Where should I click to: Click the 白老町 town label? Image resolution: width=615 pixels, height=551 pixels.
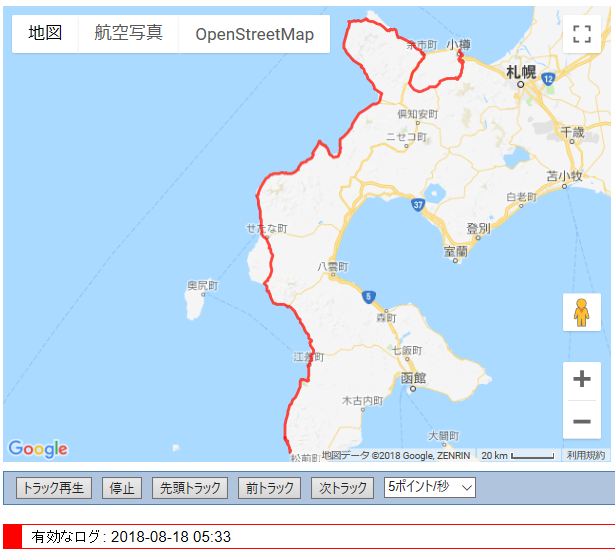(x=522, y=197)
